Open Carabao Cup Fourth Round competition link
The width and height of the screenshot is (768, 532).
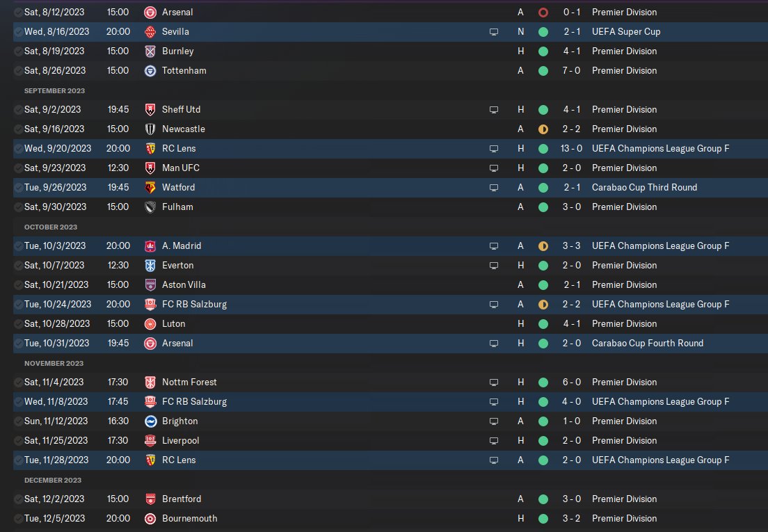[x=648, y=343]
